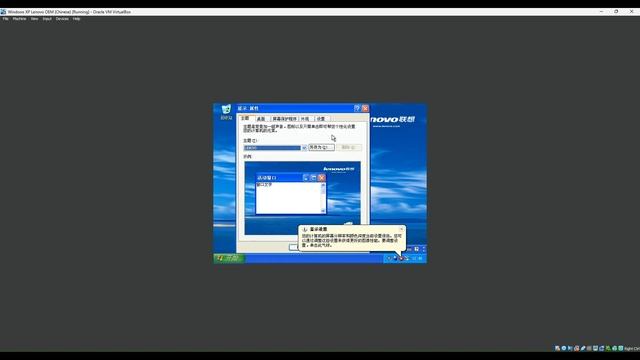Click the VirtualBox optical disk status icon
The height and width of the screenshot is (360, 640).
(x=564, y=348)
